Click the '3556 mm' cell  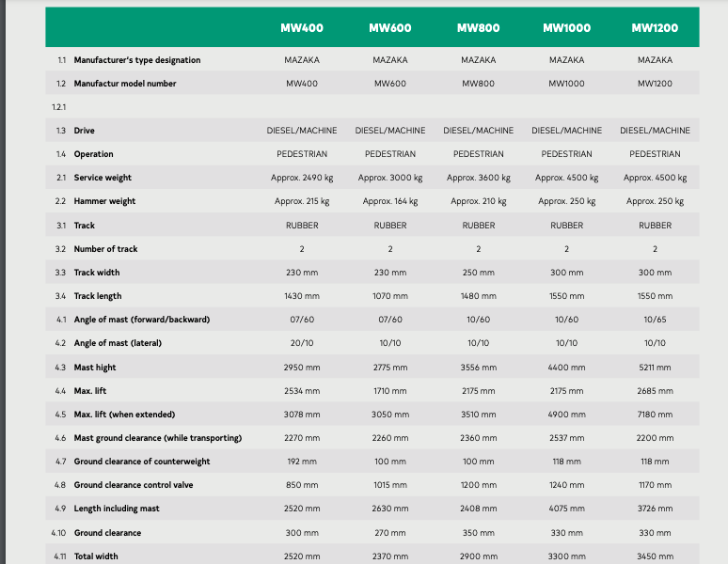[x=478, y=368]
